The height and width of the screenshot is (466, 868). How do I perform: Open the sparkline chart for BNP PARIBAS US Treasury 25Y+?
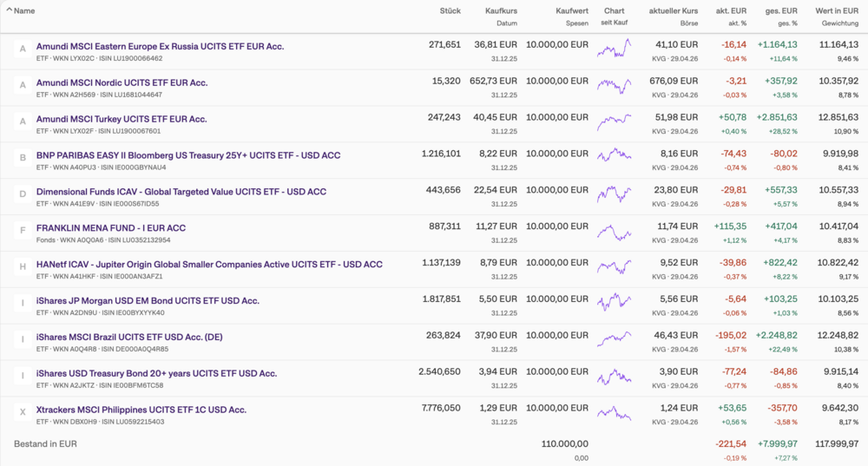tap(614, 155)
